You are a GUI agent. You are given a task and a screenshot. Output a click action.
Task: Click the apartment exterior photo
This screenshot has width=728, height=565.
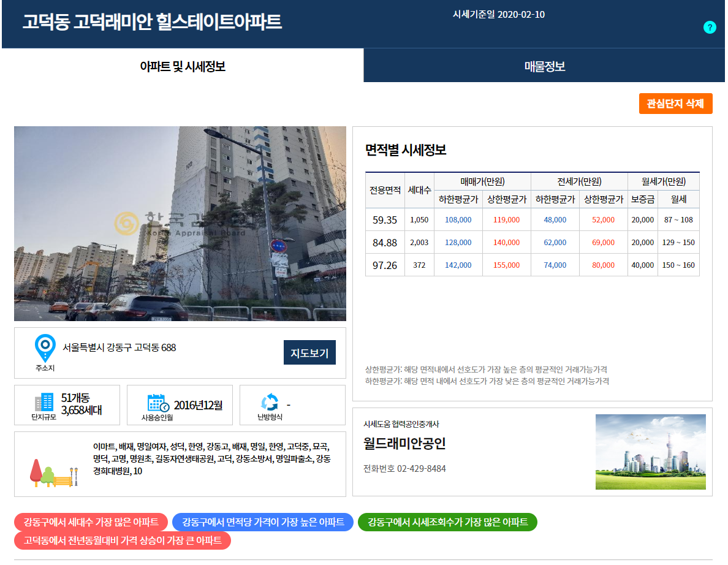click(180, 224)
